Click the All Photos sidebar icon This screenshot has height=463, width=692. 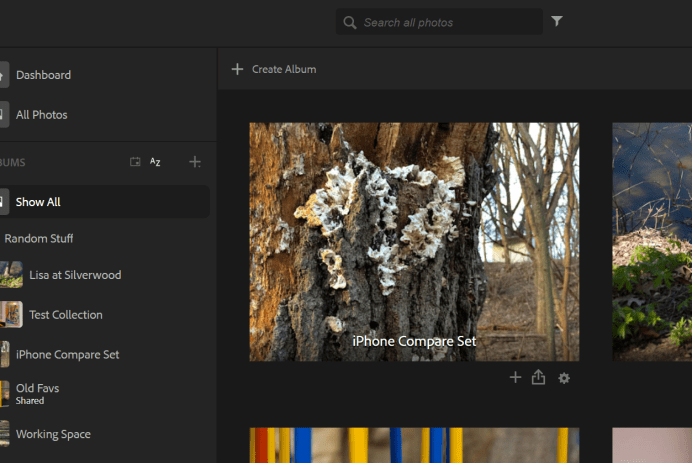(4, 115)
